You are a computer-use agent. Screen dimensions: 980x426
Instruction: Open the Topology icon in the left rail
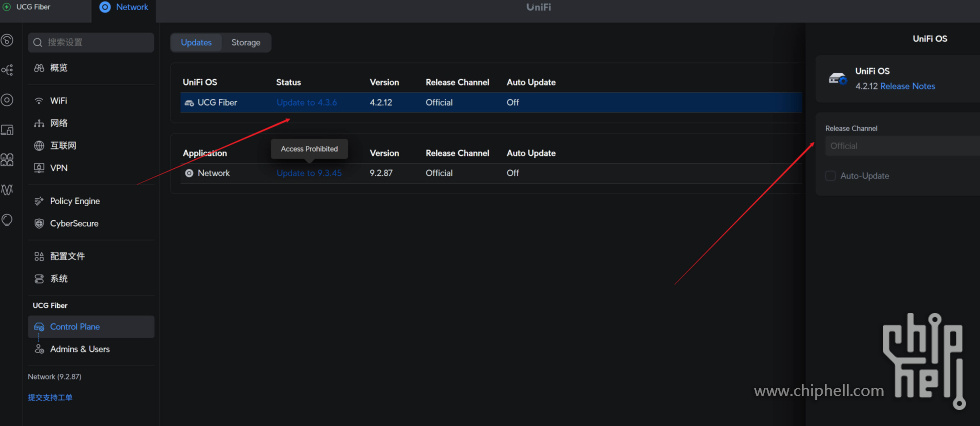7,70
